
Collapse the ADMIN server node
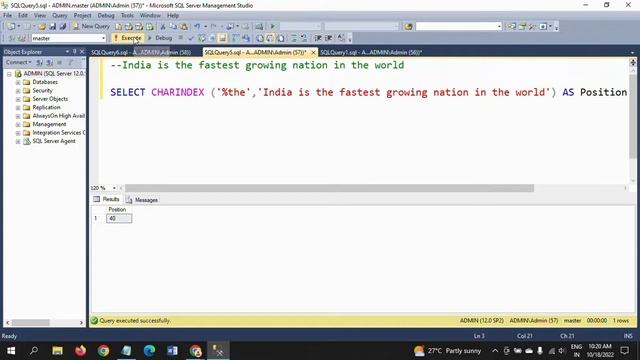click(x=9, y=74)
